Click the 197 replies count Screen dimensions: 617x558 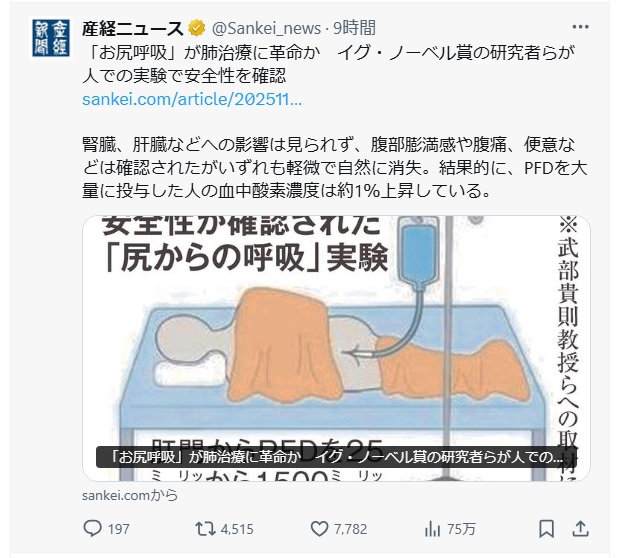pyautogui.click(x=118, y=529)
